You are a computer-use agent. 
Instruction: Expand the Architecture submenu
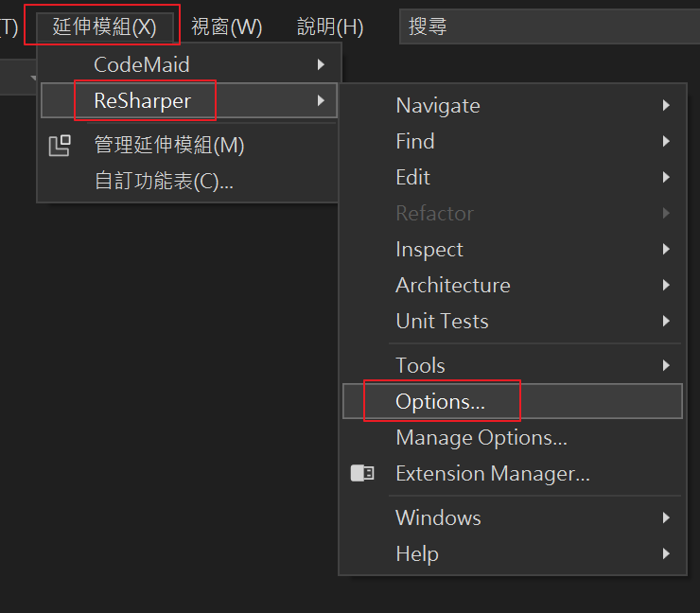pyautogui.click(x=513, y=286)
